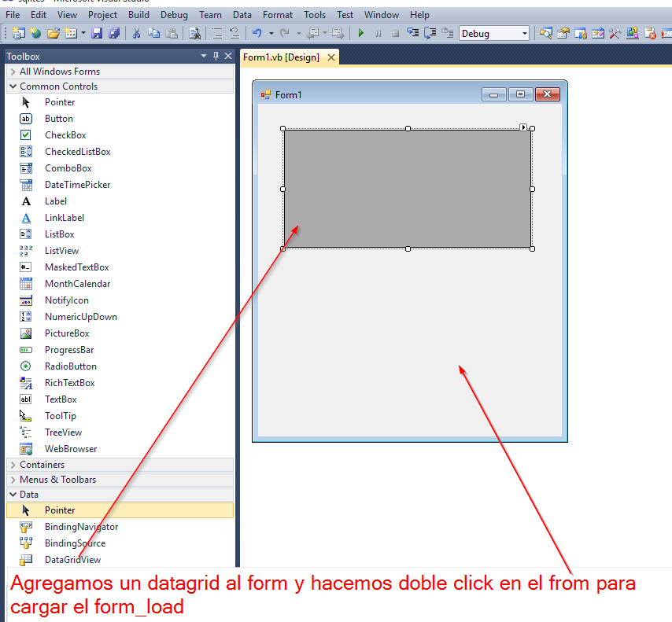Image resolution: width=672 pixels, height=622 pixels.
Task: Open Find in Files with the binoculars icon
Action: (x=194, y=33)
